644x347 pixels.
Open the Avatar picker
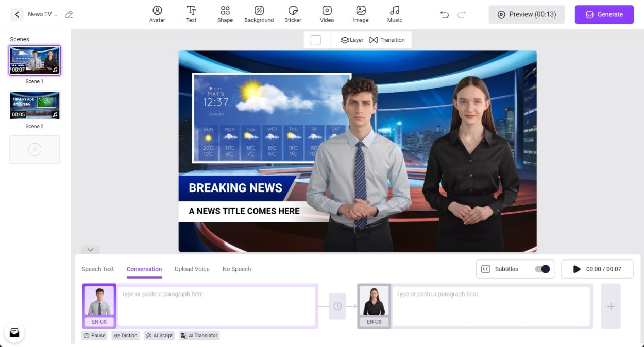tap(157, 14)
